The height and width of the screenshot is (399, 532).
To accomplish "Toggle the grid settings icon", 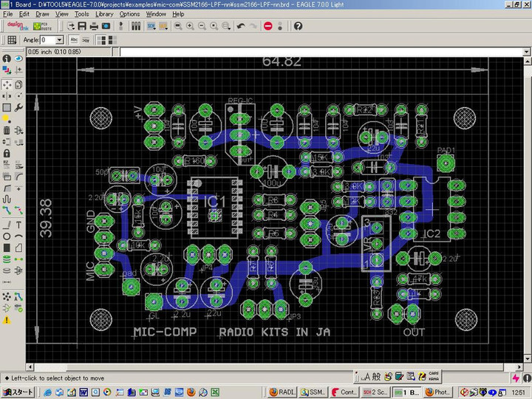I will [x=12, y=40].
